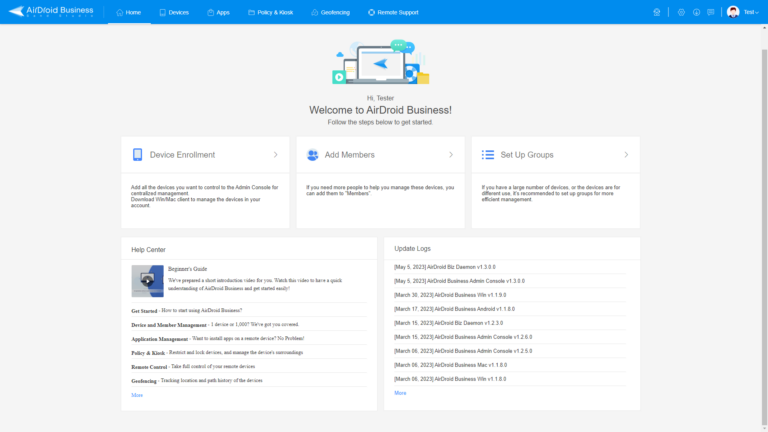Open AirDroid Biz Daemon v1.2.3.0 log
The width and height of the screenshot is (768, 432).
tap(449, 323)
